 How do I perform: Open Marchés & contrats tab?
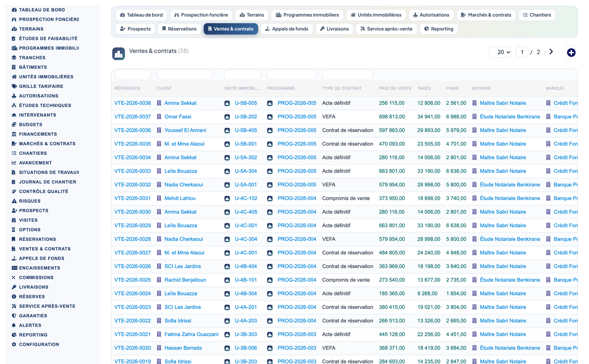[x=486, y=15]
